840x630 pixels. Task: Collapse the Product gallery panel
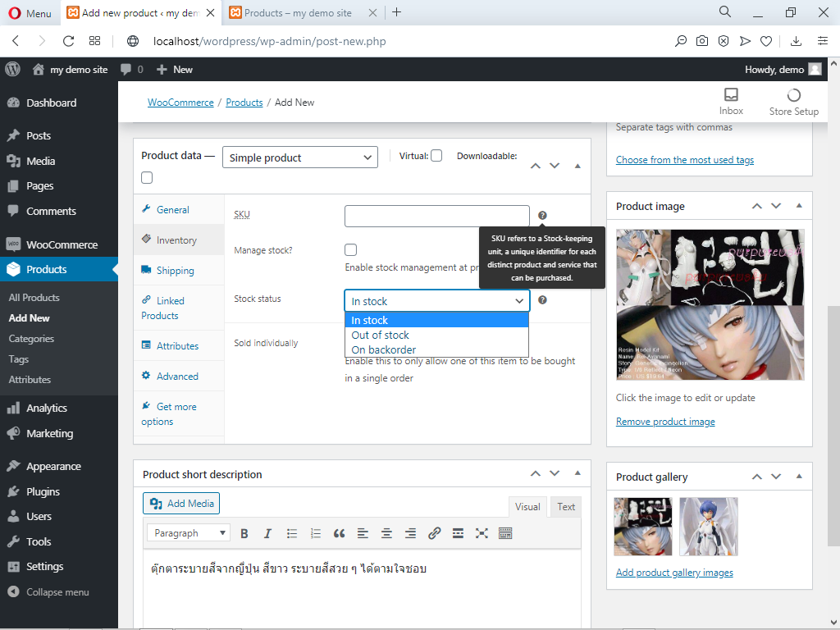799,477
